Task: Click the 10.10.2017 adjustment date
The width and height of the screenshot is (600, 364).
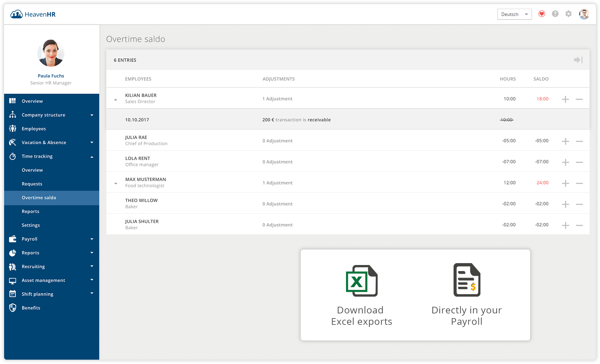Action: tap(137, 120)
